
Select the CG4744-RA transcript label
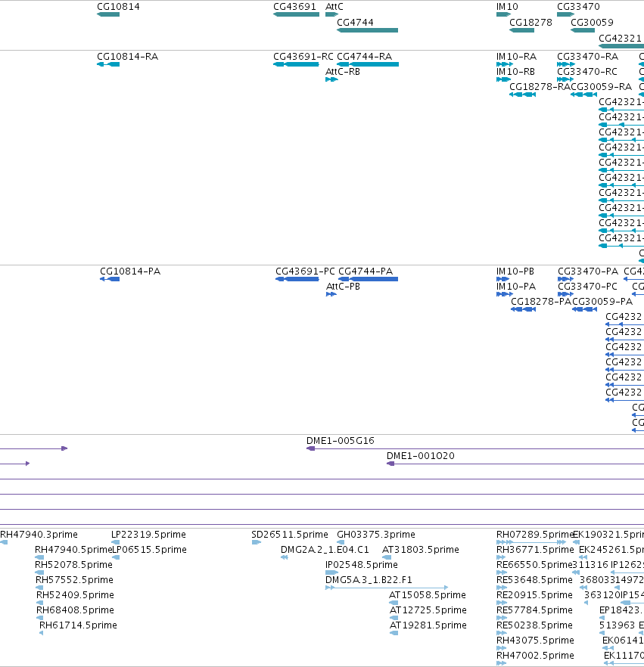pyautogui.click(x=364, y=57)
